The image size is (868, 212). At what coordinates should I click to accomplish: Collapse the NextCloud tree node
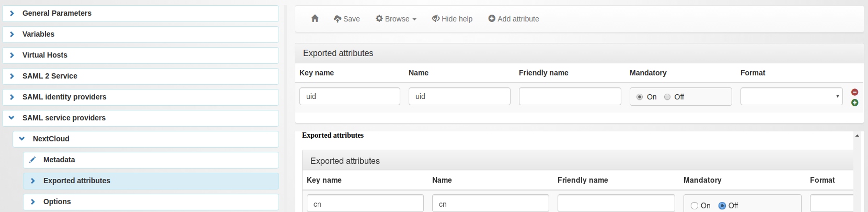pyautogui.click(x=22, y=139)
